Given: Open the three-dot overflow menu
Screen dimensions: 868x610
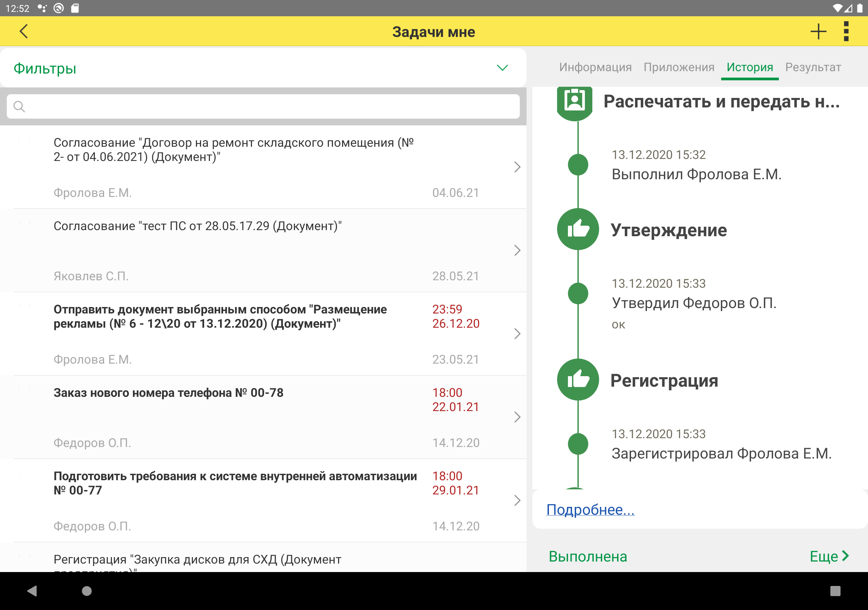Looking at the screenshot, I should [x=846, y=32].
